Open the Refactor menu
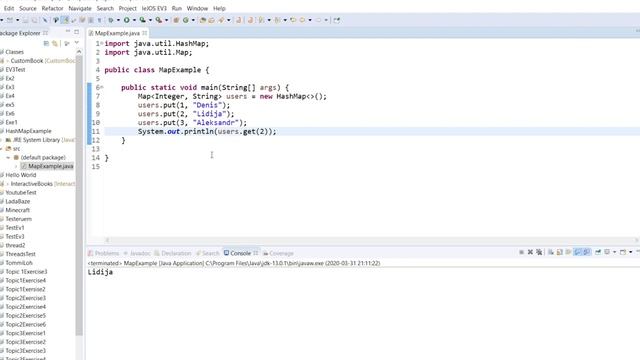640x360 pixels. [52, 8]
